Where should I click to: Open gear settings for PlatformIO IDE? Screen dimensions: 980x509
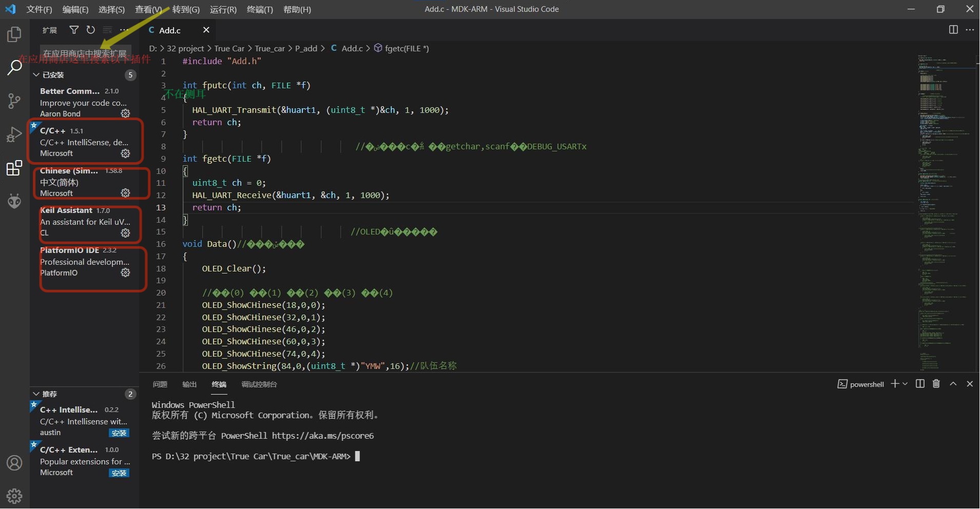(125, 272)
